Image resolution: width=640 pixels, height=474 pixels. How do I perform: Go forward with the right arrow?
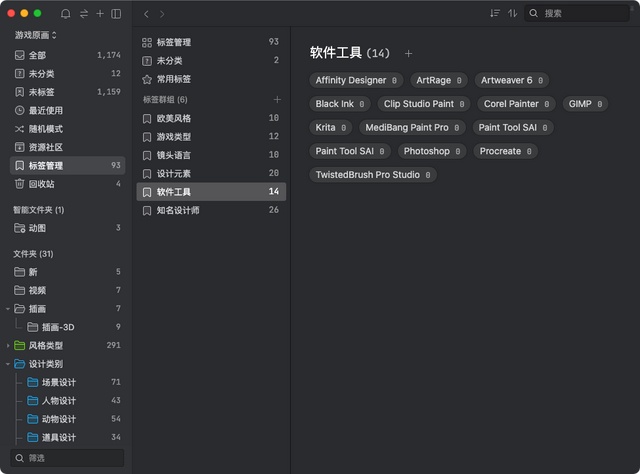tap(162, 14)
